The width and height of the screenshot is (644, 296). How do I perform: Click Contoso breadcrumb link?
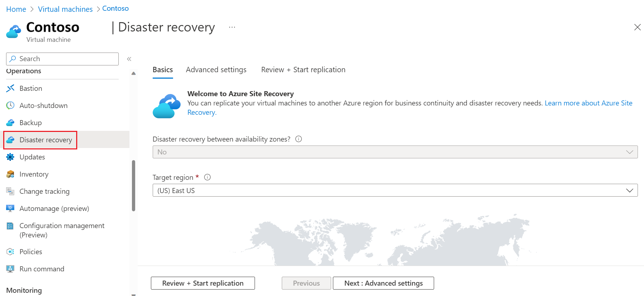click(115, 9)
